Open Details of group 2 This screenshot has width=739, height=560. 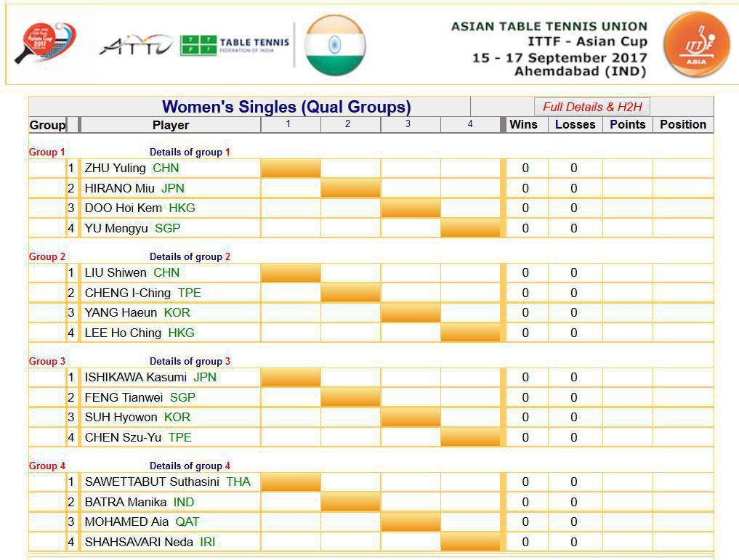click(x=190, y=256)
